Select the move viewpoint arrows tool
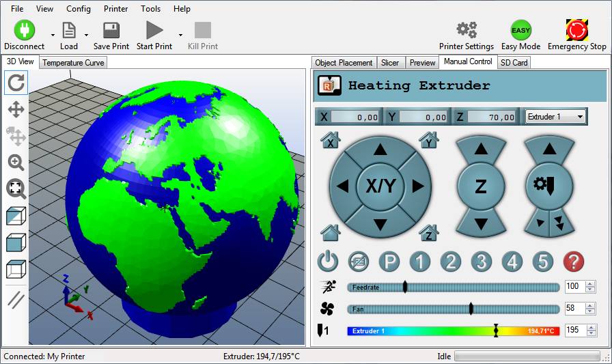The height and width of the screenshot is (364, 612). tap(16, 109)
